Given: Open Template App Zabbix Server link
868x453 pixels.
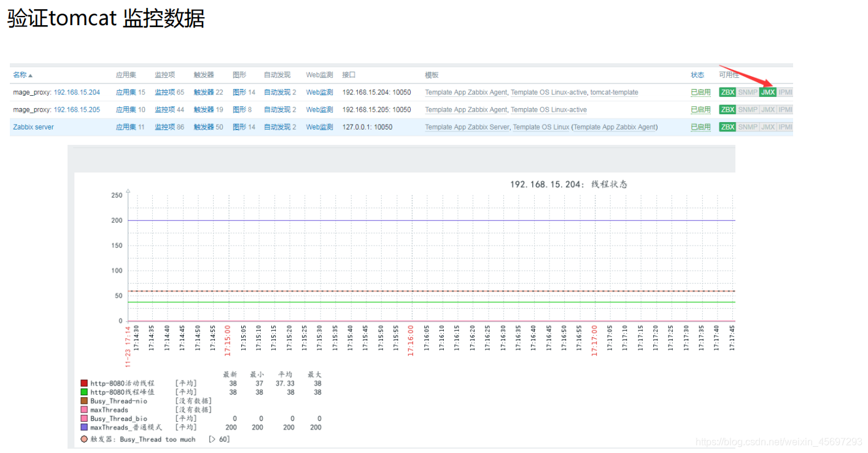Looking at the screenshot, I should pyautogui.click(x=467, y=127).
